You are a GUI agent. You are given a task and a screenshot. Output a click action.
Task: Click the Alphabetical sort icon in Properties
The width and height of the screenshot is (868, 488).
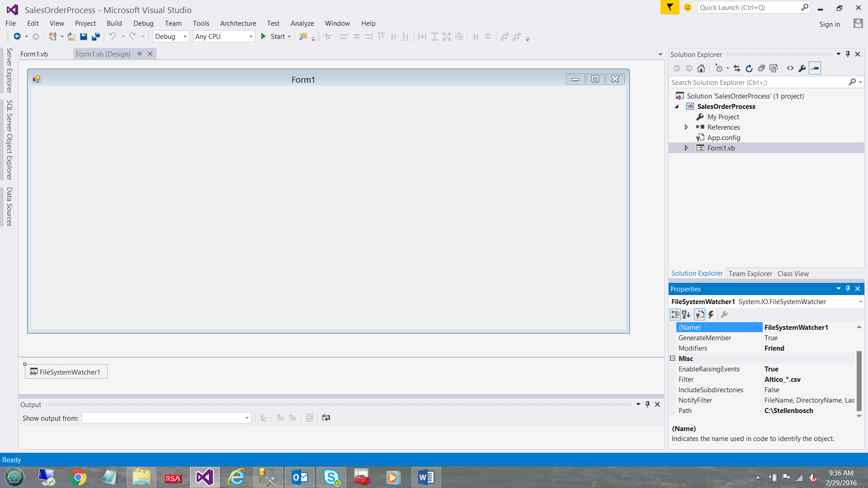click(x=686, y=315)
